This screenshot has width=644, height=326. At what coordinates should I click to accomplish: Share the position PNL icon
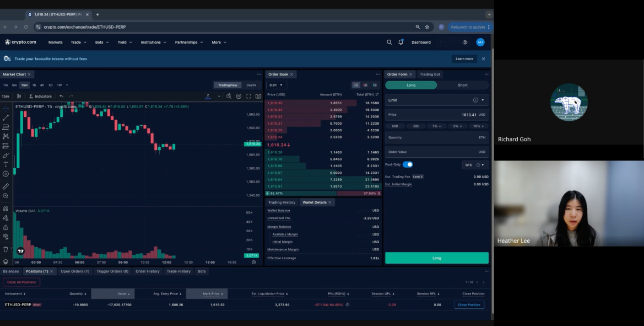tap(348, 304)
